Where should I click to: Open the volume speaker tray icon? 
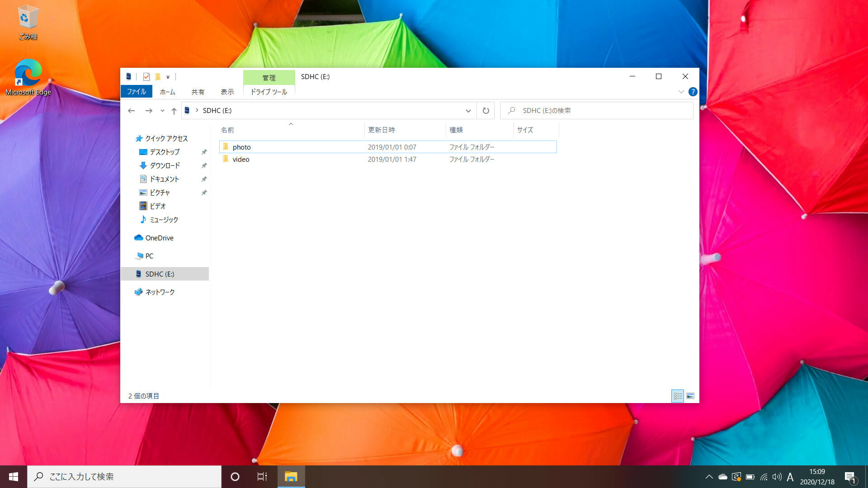pos(777,477)
